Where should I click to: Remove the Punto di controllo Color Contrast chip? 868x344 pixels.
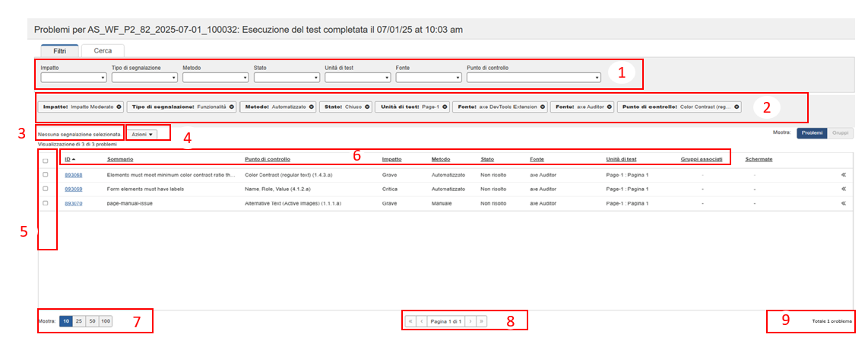737,107
